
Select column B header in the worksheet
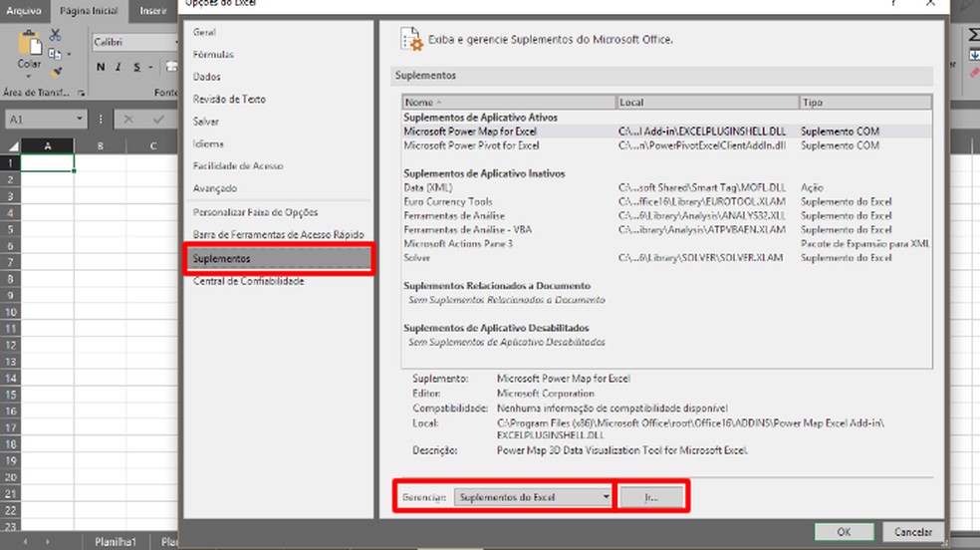[100, 146]
